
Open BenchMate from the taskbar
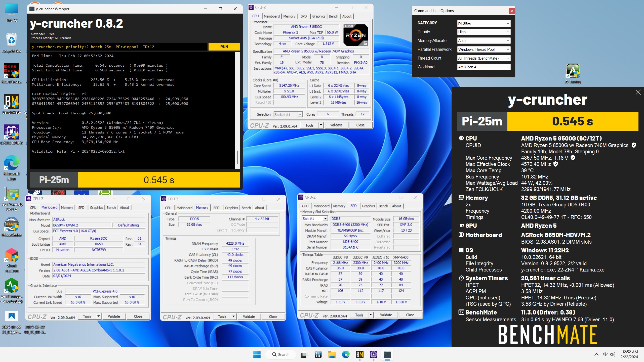pos(359,354)
